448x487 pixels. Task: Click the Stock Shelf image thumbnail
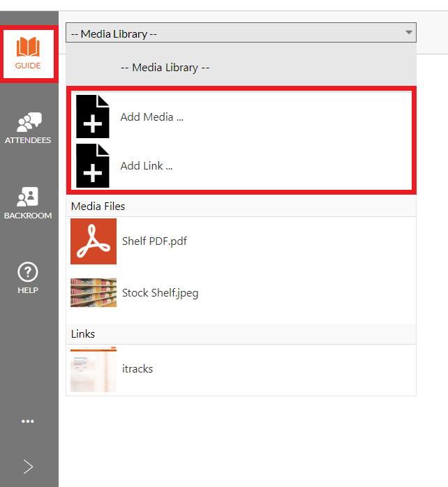pos(94,292)
